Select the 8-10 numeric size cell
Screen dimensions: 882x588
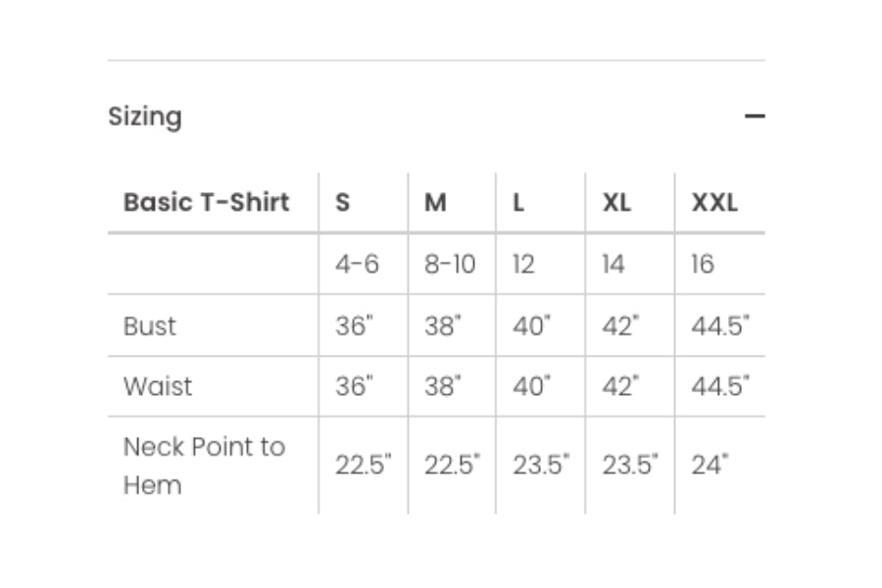point(450,265)
